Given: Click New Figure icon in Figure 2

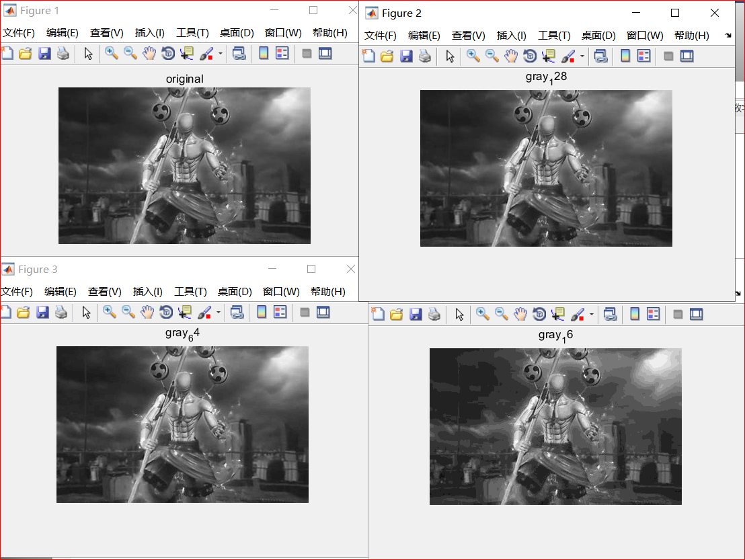Looking at the screenshot, I should click(368, 56).
